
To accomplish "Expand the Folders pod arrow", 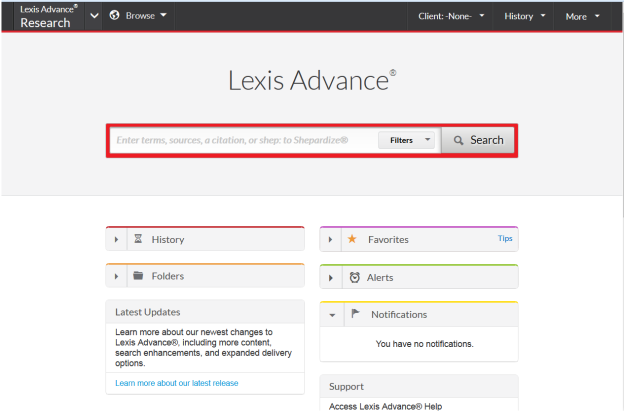I will point(116,276).
